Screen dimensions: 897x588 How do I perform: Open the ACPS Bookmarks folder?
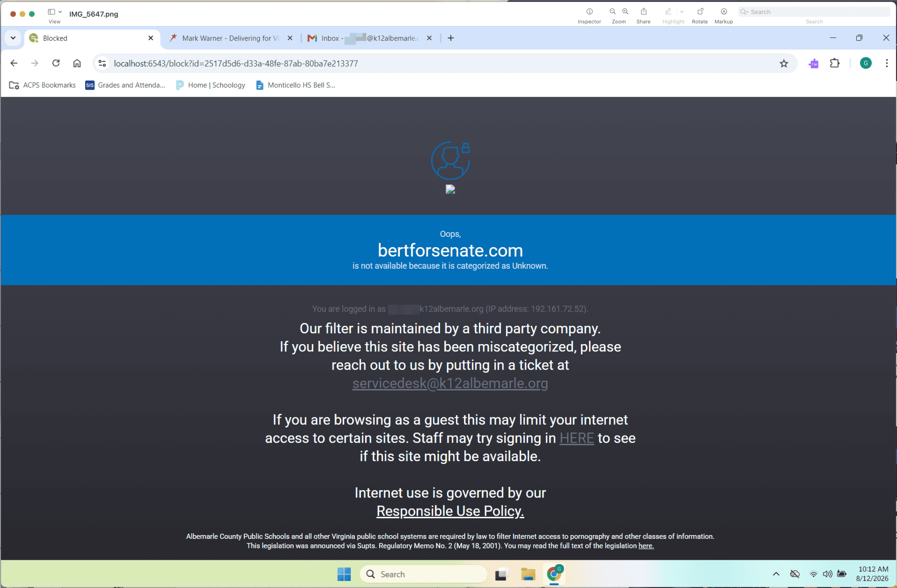click(42, 85)
